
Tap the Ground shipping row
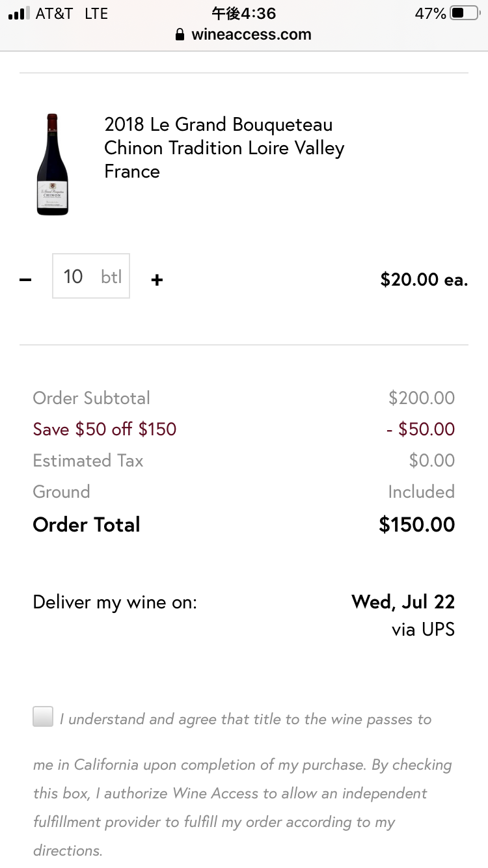pyautogui.click(x=244, y=492)
